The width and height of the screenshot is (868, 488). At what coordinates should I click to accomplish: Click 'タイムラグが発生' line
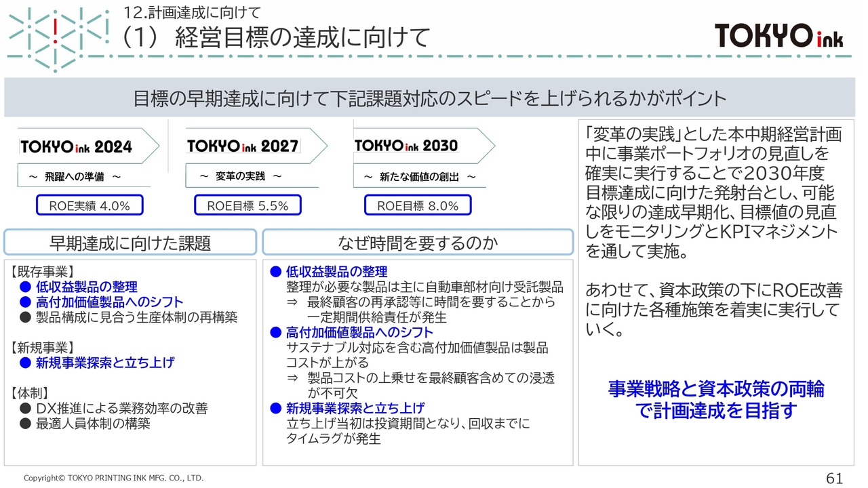(334, 439)
